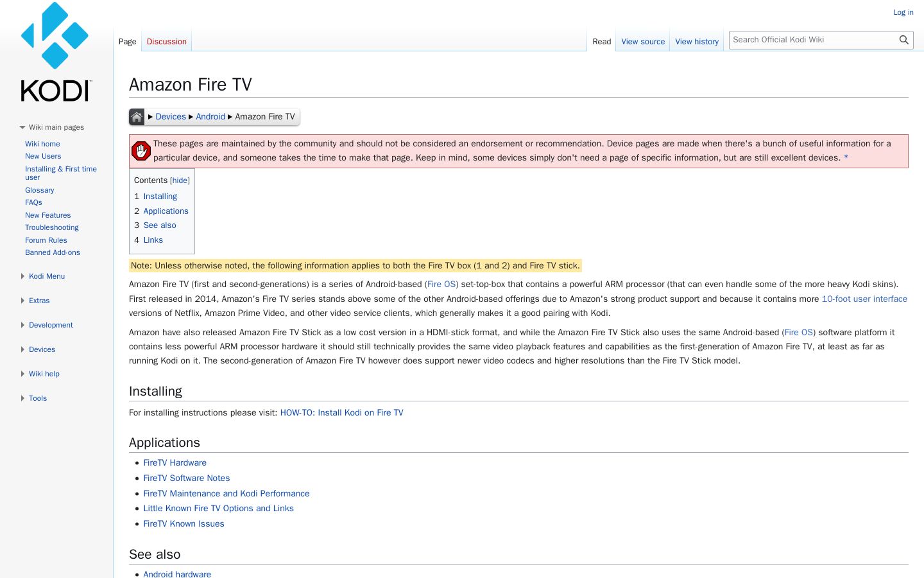
Task: Click the red stop hand icon
Action: pyautogui.click(x=141, y=151)
